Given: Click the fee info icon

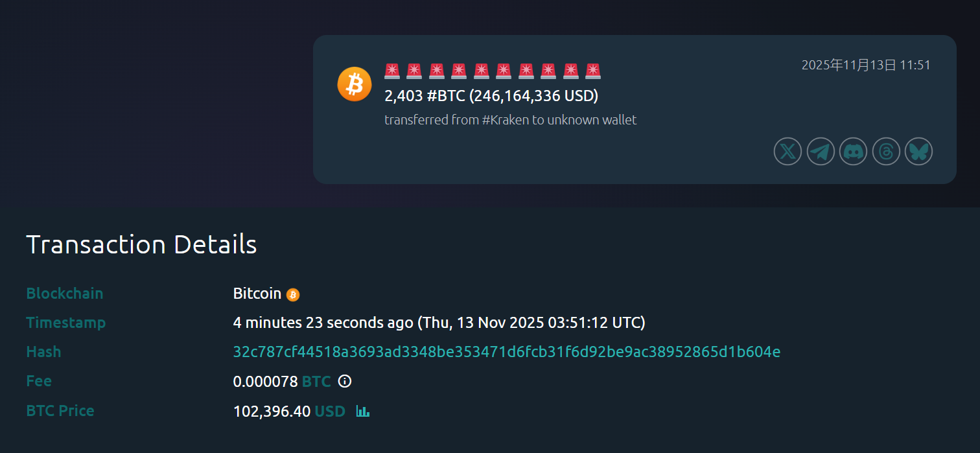Looking at the screenshot, I should pos(345,381).
